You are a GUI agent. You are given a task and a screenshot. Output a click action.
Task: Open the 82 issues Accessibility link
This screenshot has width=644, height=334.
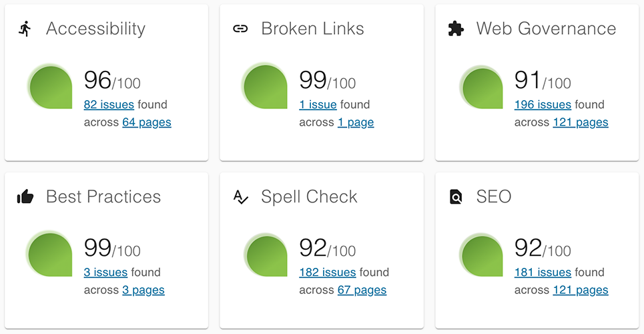[109, 105]
